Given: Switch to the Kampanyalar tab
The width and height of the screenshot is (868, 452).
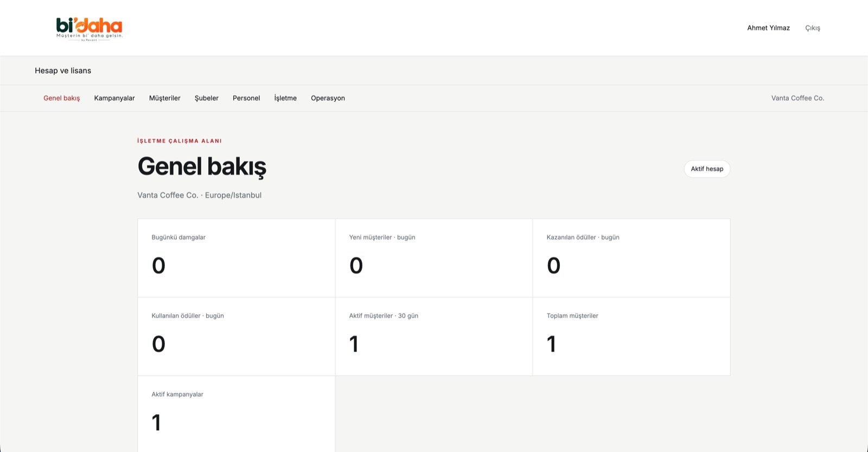Looking at the screenshot, I should point(114,98).
